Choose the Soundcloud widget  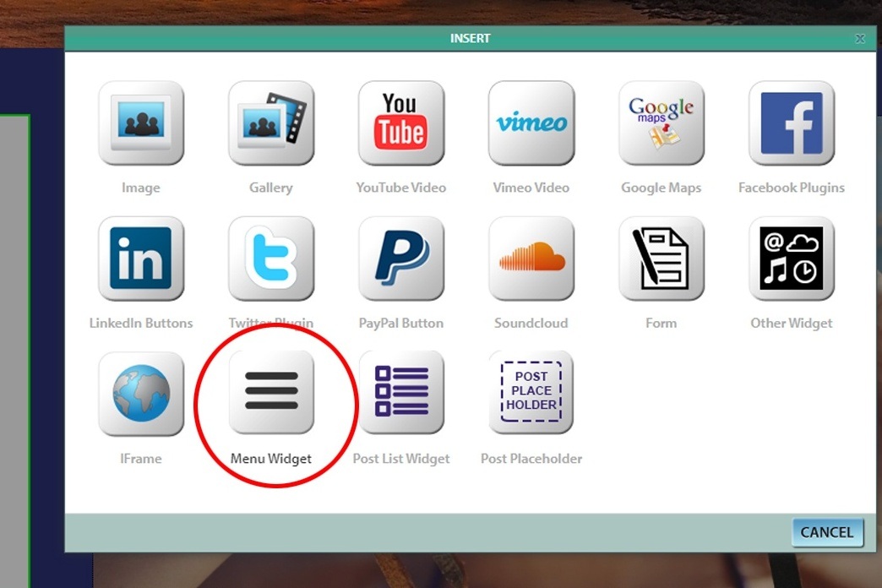[x=531, y=259]
